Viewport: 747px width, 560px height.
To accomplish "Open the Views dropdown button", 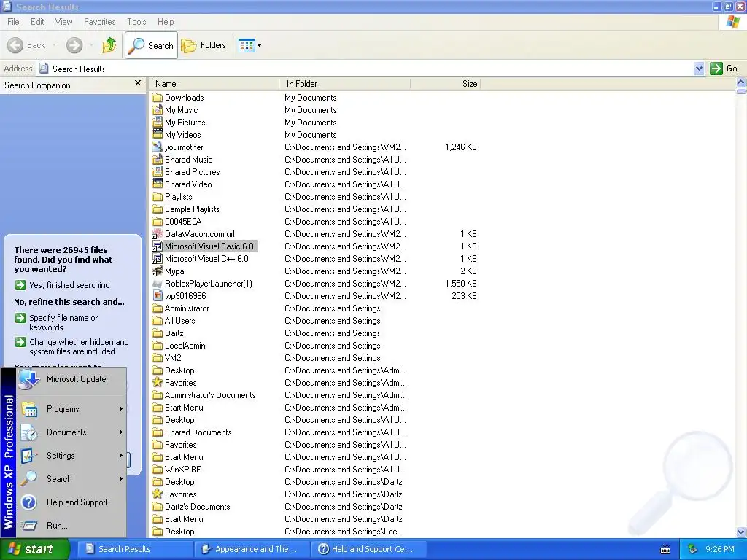I will tap(249, 46).
